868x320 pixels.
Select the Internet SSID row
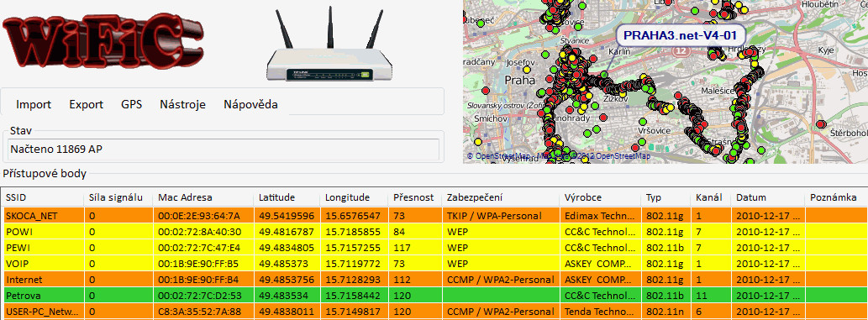[435, 280]
